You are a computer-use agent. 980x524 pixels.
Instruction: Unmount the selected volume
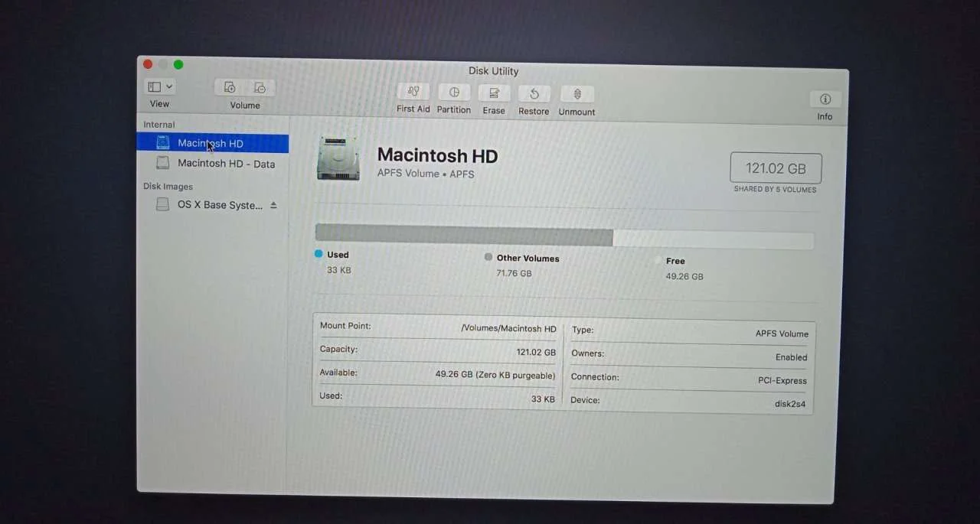click(x=577, y=94)
